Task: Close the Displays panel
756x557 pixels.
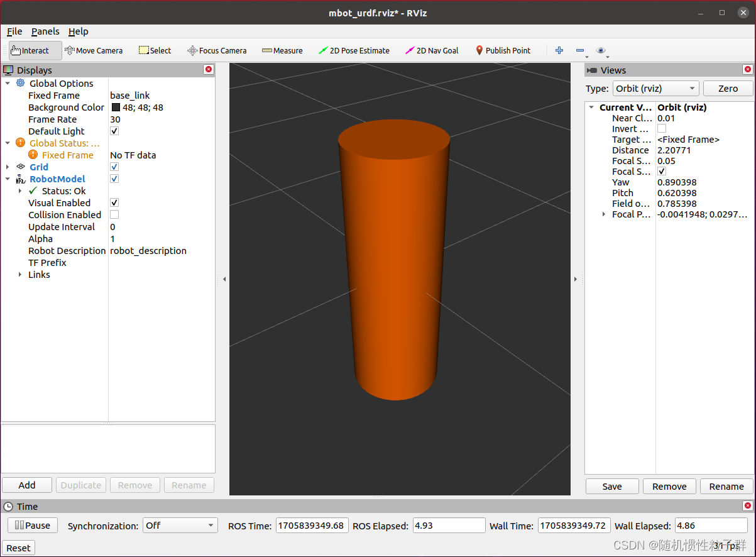Action: (x=208, y=70)
